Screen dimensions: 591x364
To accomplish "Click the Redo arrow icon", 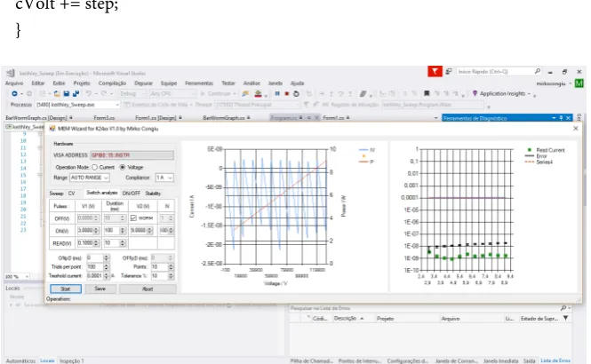I will pos(104,93).
